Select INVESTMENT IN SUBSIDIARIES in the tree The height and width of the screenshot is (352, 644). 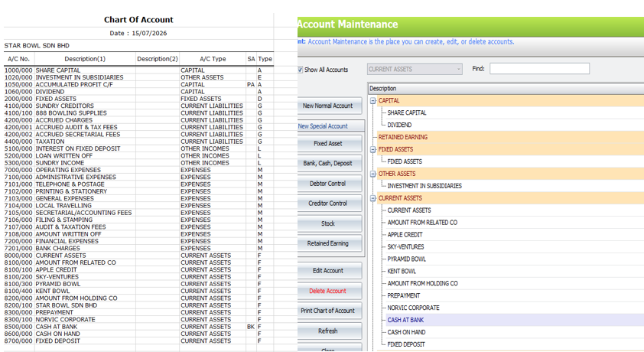point(424,186)
